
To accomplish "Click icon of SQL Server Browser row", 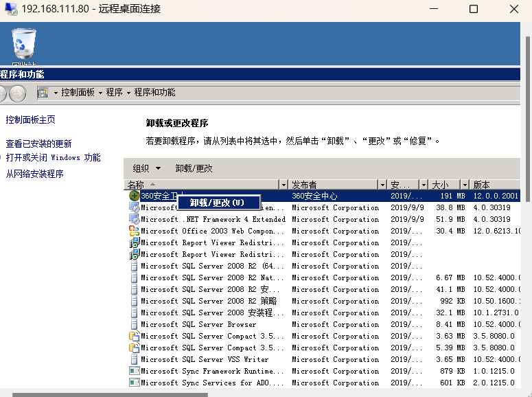I will pyautogui.click(x=135, y=324).
